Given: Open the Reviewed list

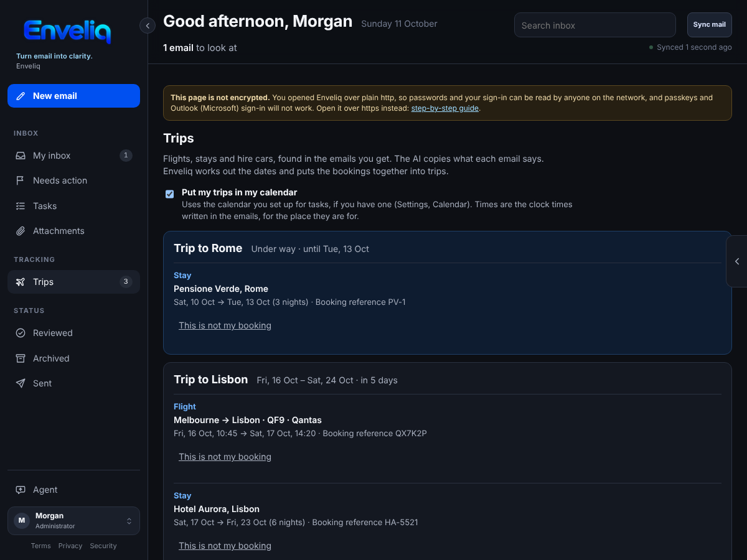Looking at the screenshot, I should click(x=73, y=333).
